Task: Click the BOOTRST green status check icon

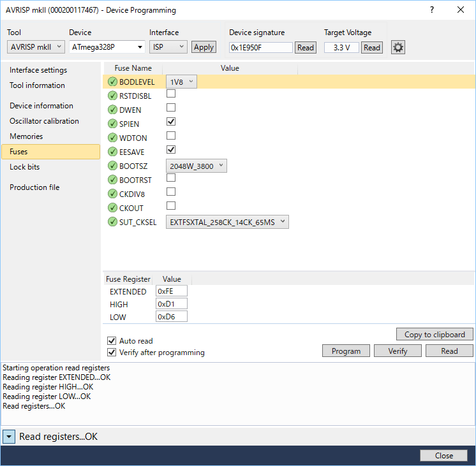Action: coord(112,180)
